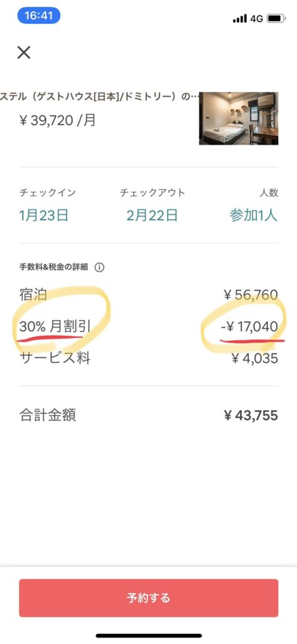Tap the battery icon in status bar
The image size is (297, 644).
[276, 18]
